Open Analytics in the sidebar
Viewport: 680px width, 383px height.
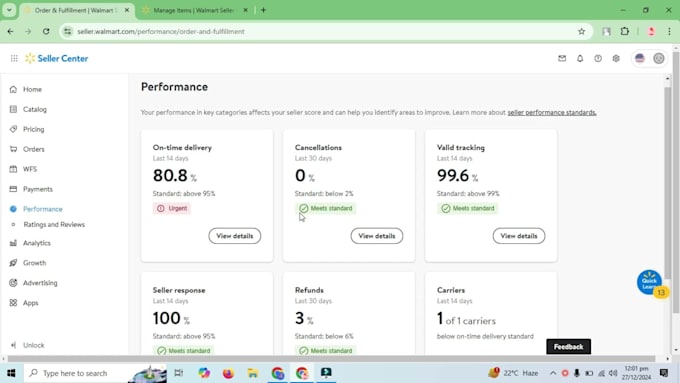[x=37, y=243]
